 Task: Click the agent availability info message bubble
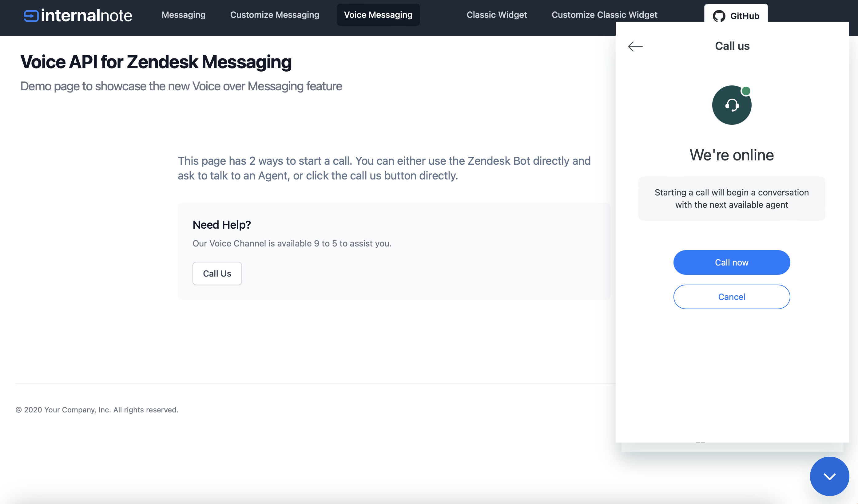(x=731, y=199)
